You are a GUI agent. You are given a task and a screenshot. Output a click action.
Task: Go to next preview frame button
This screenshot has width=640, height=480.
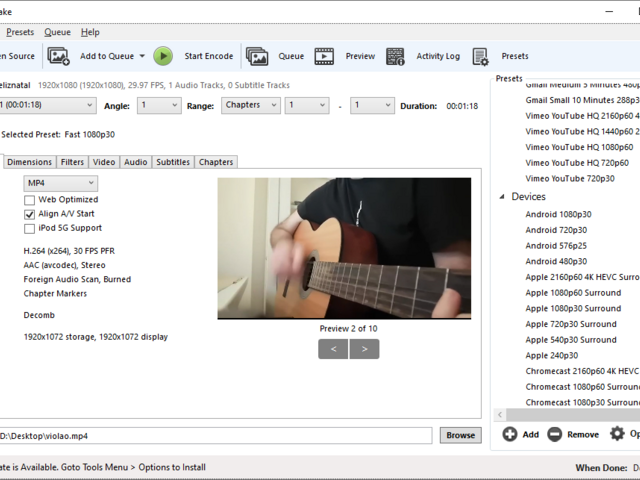364,349
